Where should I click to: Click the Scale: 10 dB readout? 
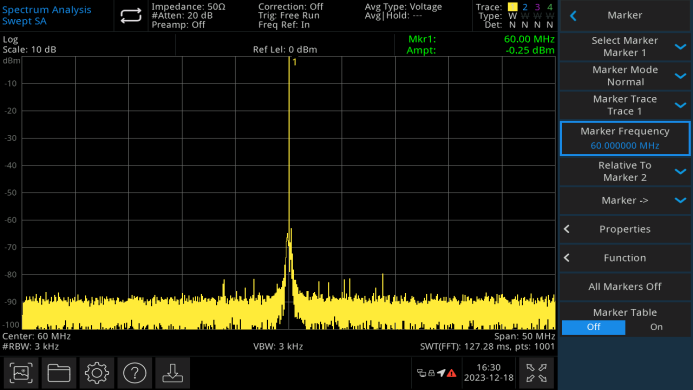(29, 50)
